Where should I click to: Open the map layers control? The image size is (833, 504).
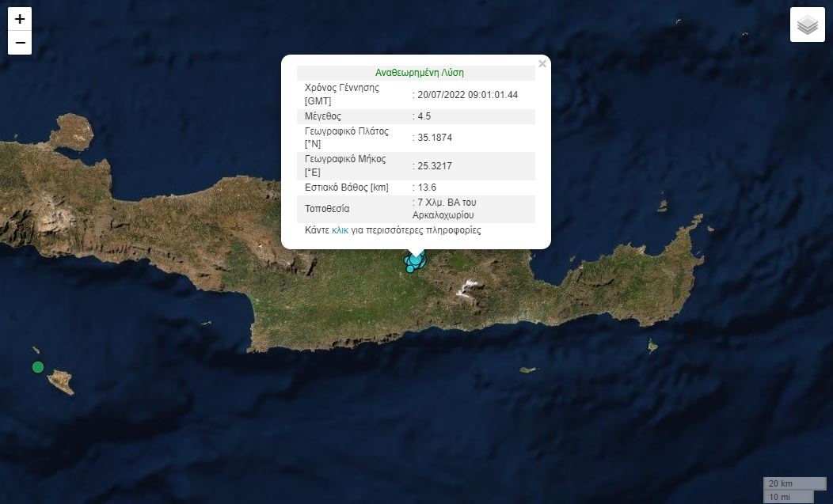point(807,25)
